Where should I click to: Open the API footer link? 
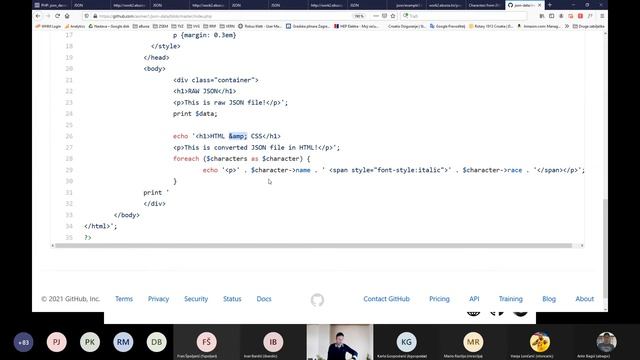coord(474,299)
